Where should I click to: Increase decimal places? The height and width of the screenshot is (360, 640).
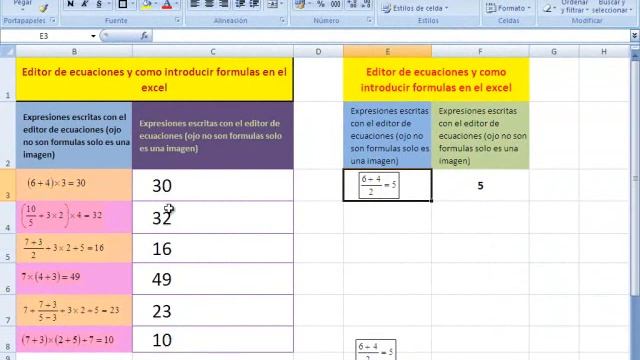pyautogui.click(x=352, y=4)
